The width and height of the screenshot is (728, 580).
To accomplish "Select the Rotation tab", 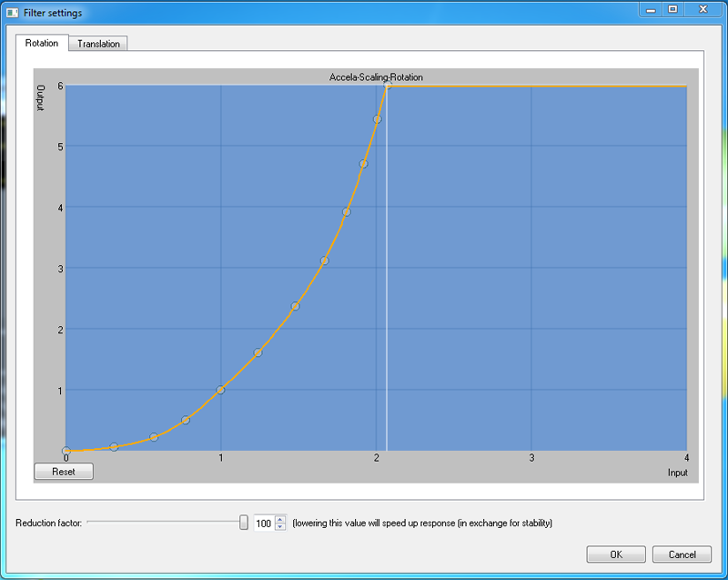I will coord(42,43).
